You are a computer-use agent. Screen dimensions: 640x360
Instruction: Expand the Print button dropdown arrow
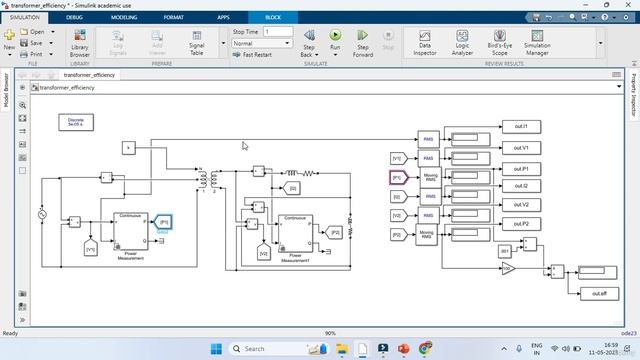tap(51, 54)
